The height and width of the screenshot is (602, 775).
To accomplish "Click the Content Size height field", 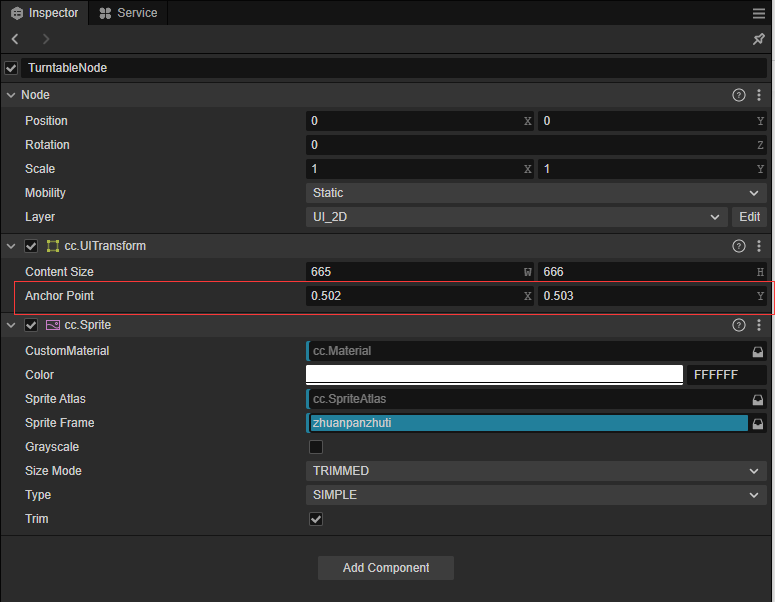I will 652,272.
